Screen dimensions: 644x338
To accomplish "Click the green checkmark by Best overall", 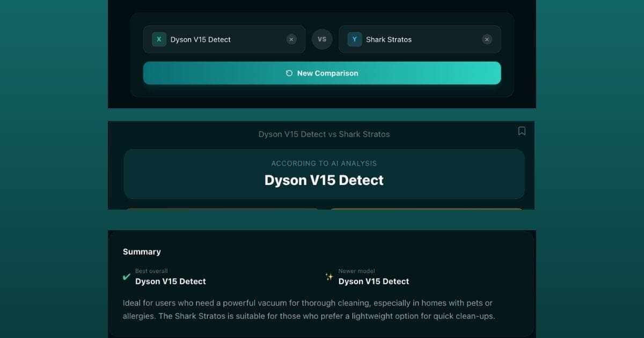I will (127, 277).
